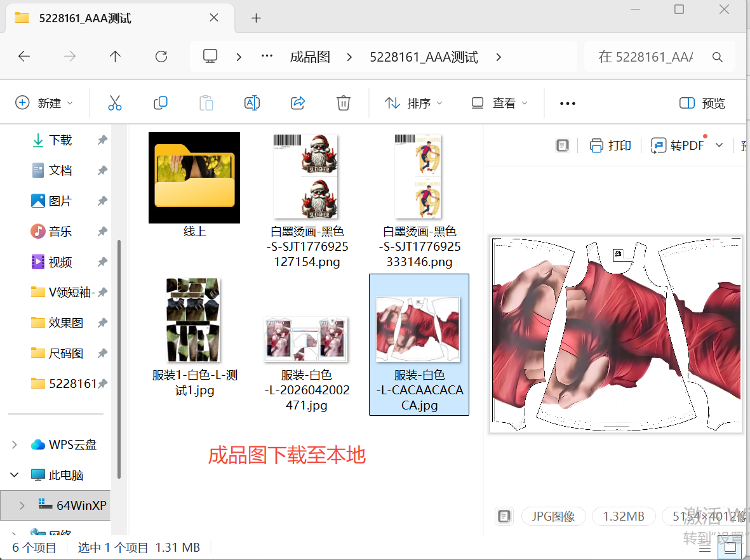This screenshot has height=560, width=750.
Task: Open 视频 in the sidebar
Action: coord(60,262)
